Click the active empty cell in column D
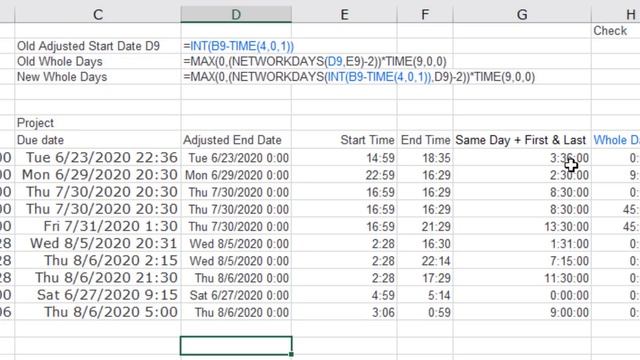Image resolution: width=640 pixels, height=360 pixels. click(x=236, y=345)
